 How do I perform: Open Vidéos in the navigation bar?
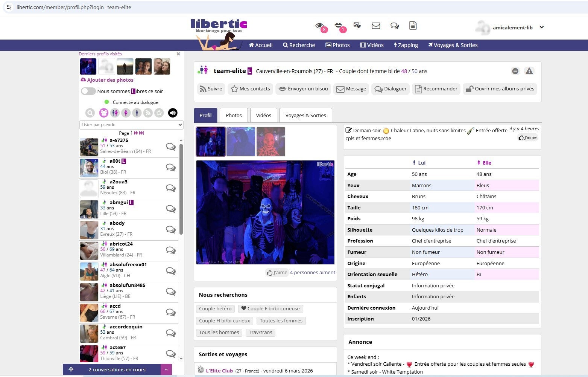click(372, 45)
